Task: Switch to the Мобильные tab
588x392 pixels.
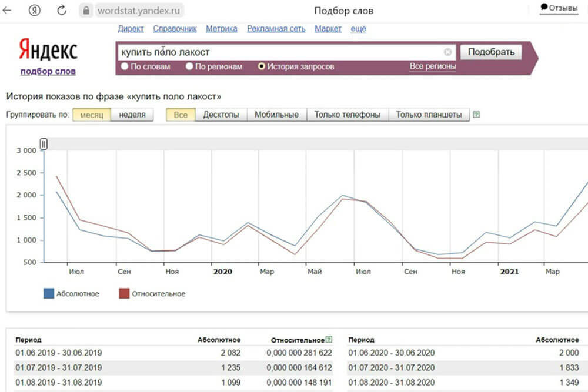Action: pyautogui.click(x=276, y=115)
